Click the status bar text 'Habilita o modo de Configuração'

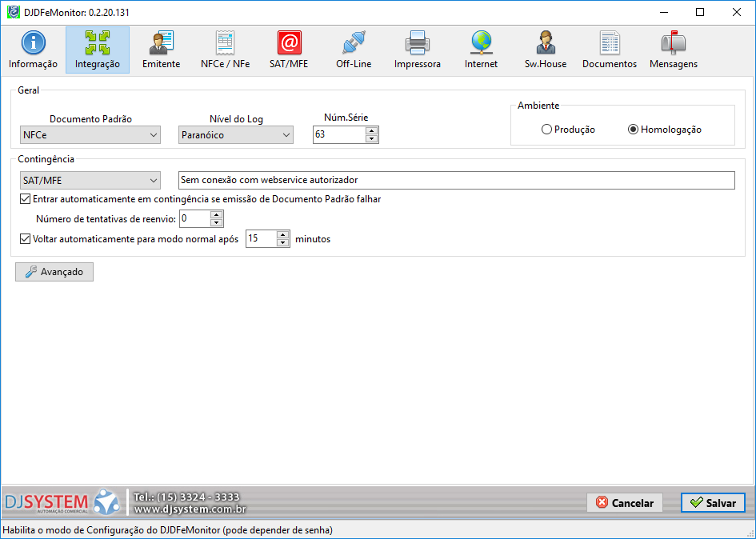click(x=168, y=530)
